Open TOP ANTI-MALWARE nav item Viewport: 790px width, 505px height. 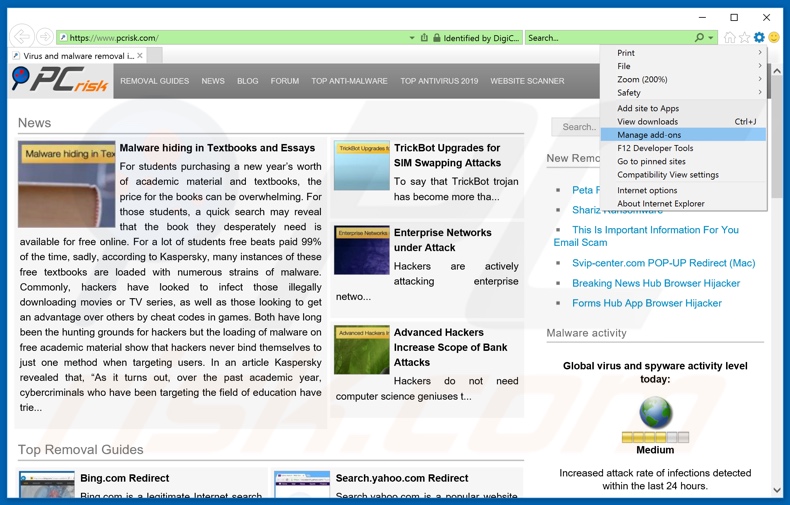349,81
